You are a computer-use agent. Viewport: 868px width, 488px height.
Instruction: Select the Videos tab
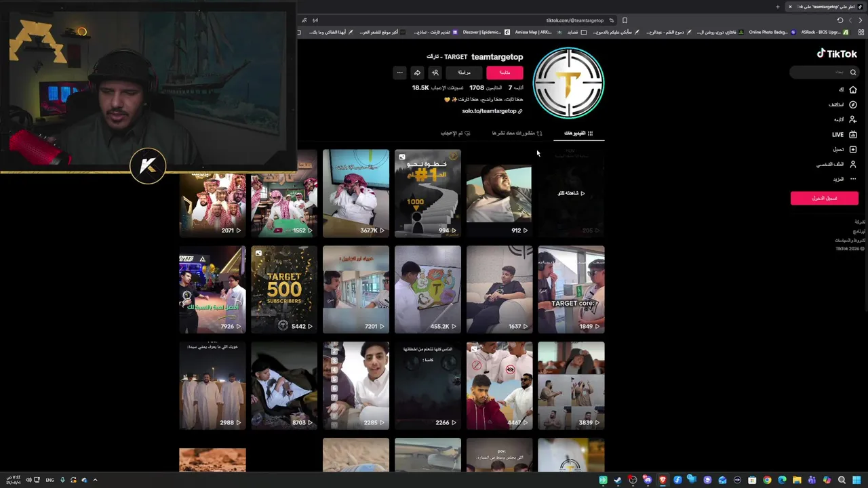point(578,134)
